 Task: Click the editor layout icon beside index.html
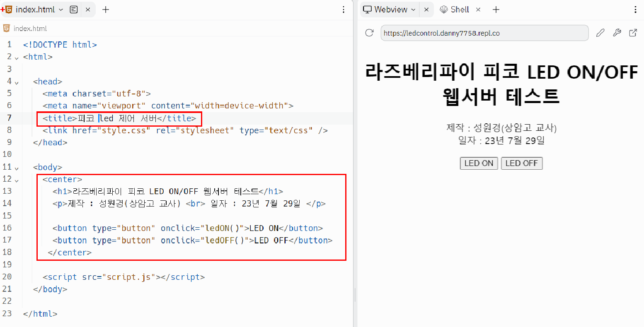74,10
